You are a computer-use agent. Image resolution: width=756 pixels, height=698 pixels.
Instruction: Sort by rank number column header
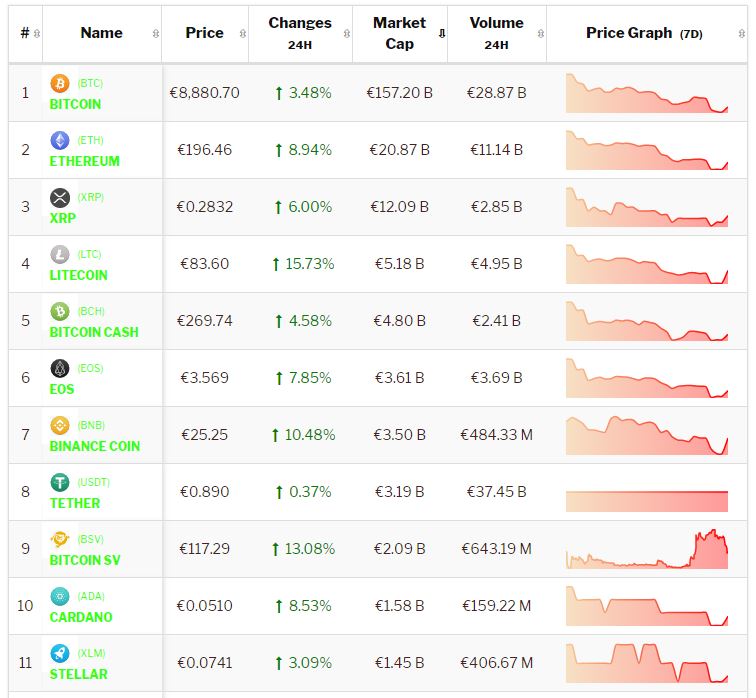[25, 33]
